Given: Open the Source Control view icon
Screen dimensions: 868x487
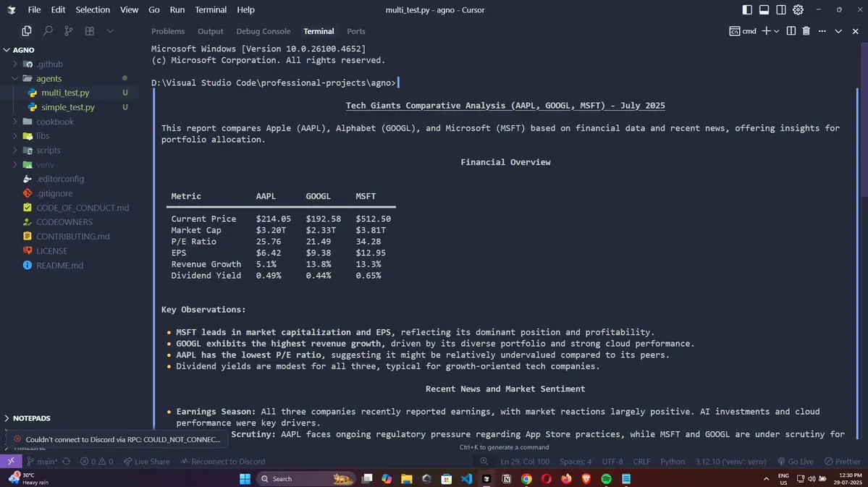Looking at the screenshot, I should (x=69, y=31).
